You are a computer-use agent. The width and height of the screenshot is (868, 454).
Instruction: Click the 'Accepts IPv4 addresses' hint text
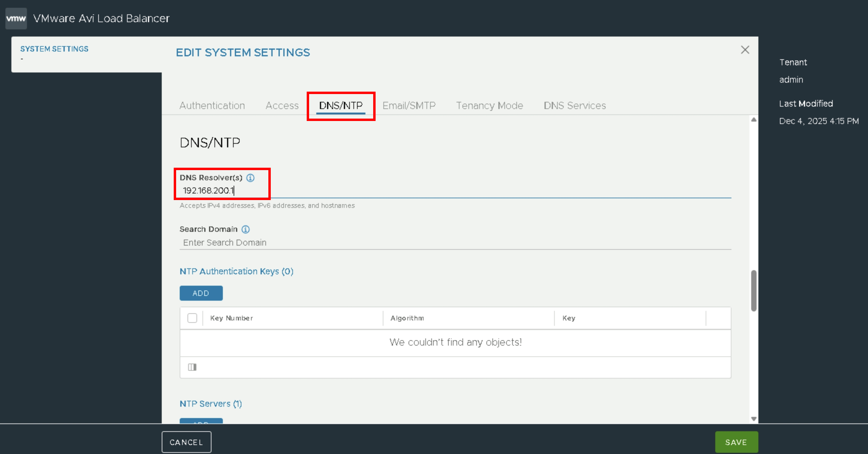click(x=267, y=205)
